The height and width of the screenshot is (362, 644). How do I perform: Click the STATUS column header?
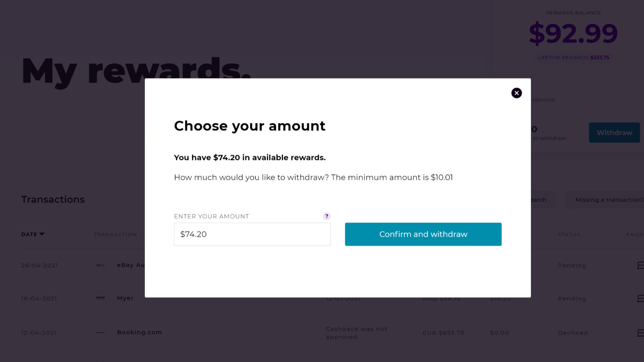[x=569, y=234]
